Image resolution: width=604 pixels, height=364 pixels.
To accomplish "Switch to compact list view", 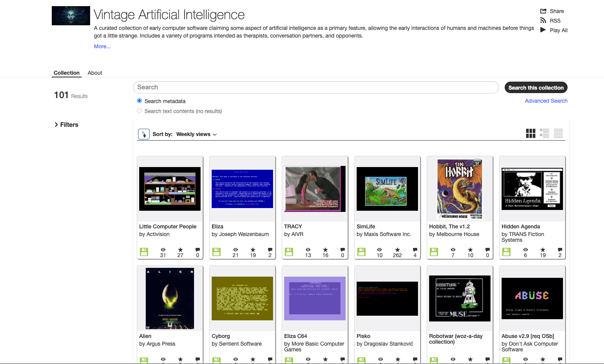I will click(x=558, y=133).
